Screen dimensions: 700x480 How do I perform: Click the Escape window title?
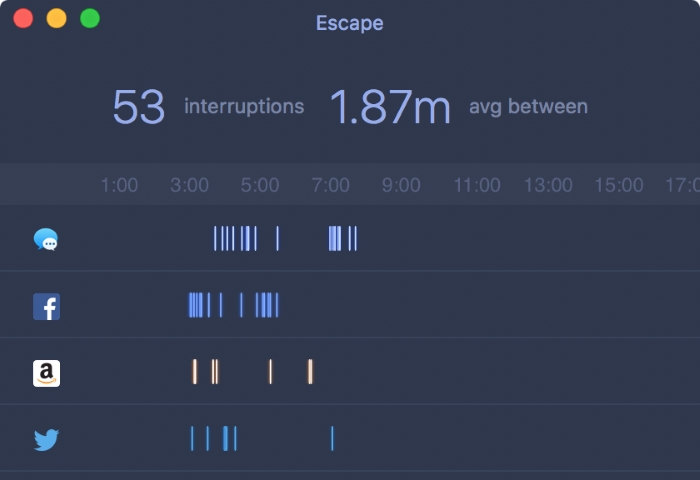coord(349,22)
